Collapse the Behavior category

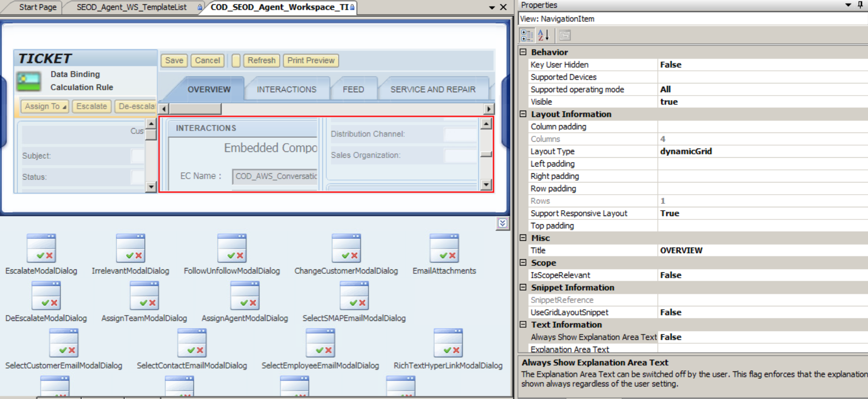pyautogui.click(x=523, y=52)
